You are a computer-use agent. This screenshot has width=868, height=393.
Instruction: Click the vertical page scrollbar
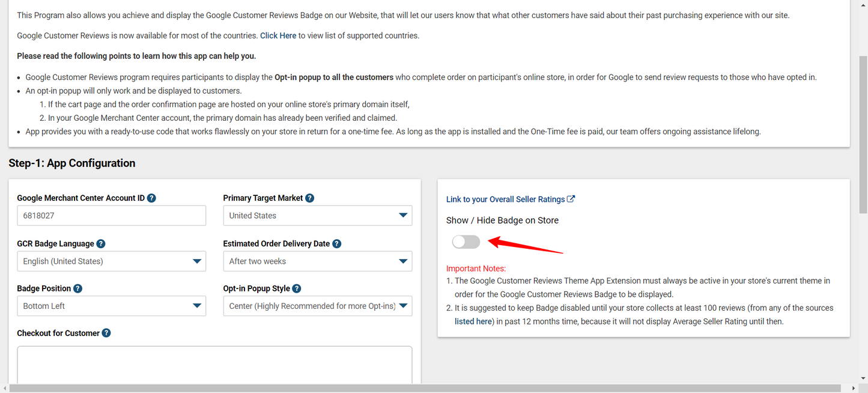(863, 132)
